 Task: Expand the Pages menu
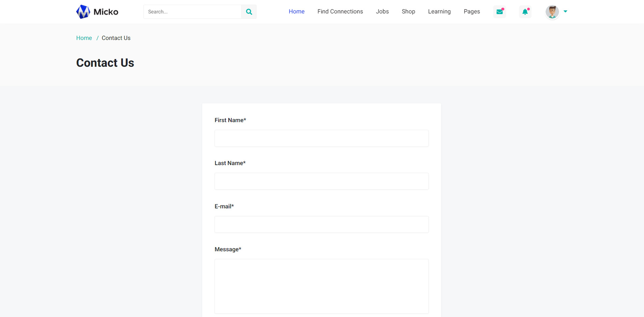pos(472,11)
